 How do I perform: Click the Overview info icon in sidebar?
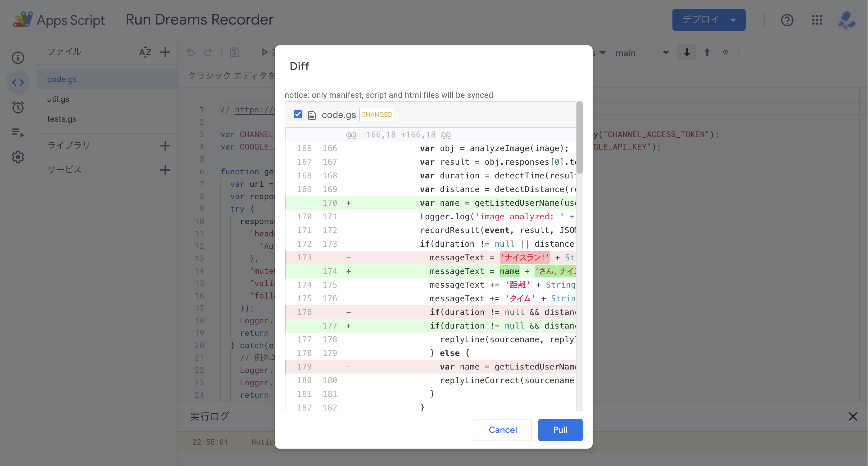pos(18,58)
